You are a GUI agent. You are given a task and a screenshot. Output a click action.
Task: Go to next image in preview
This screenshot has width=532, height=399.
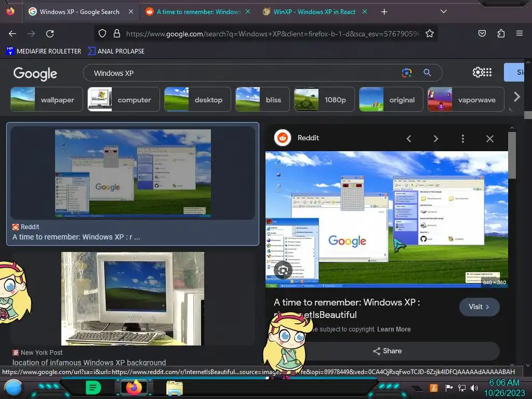pyautogui.click(x=436, y=138)
